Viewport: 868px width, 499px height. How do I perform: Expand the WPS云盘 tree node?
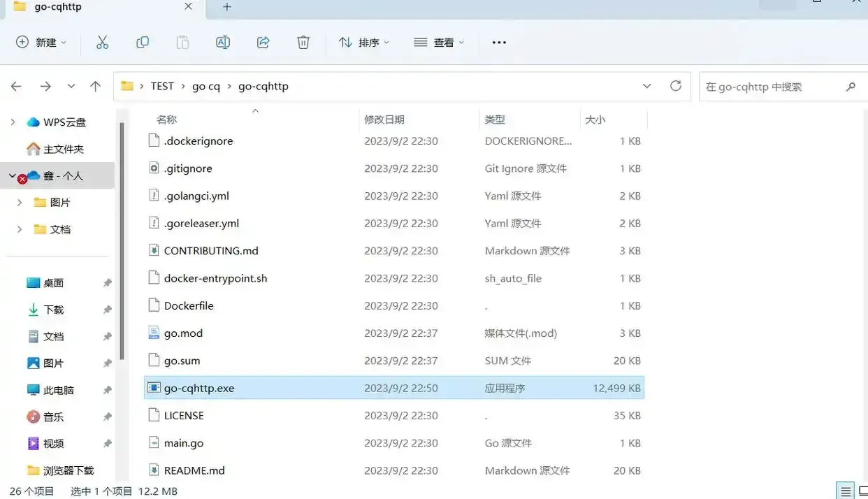click(13, 122)
